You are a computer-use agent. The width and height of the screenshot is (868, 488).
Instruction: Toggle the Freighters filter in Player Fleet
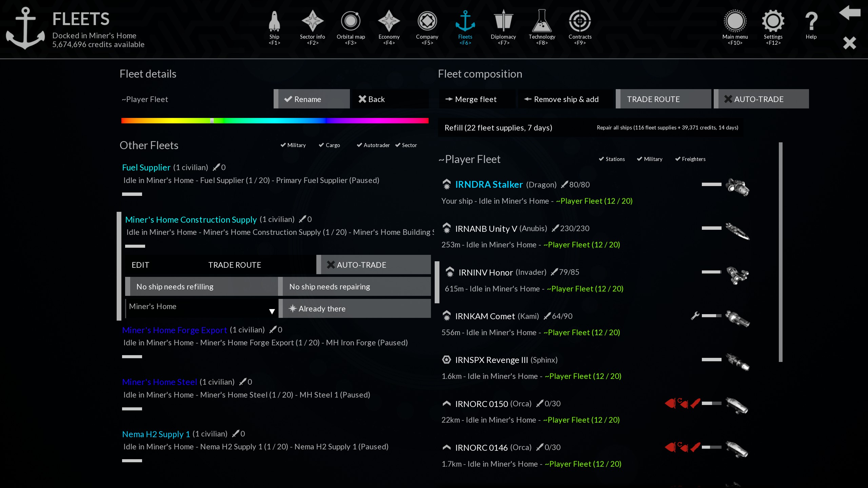click(x=690, y=159)
